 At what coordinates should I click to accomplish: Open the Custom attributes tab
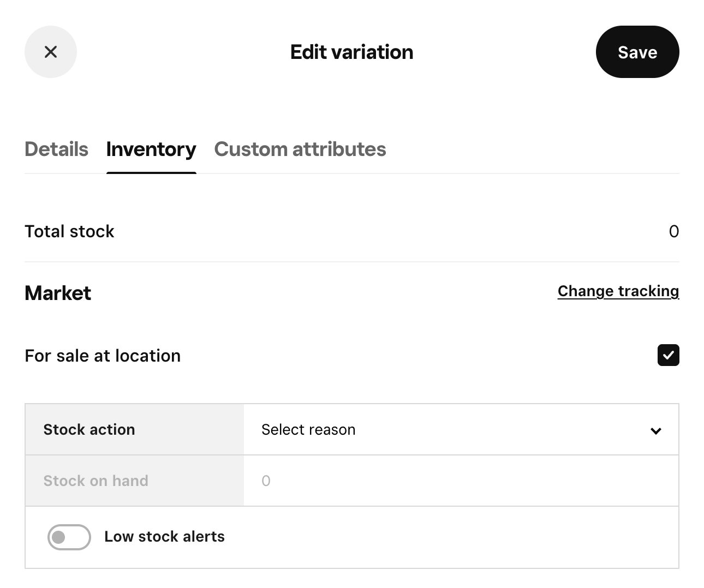click(300, 149)
